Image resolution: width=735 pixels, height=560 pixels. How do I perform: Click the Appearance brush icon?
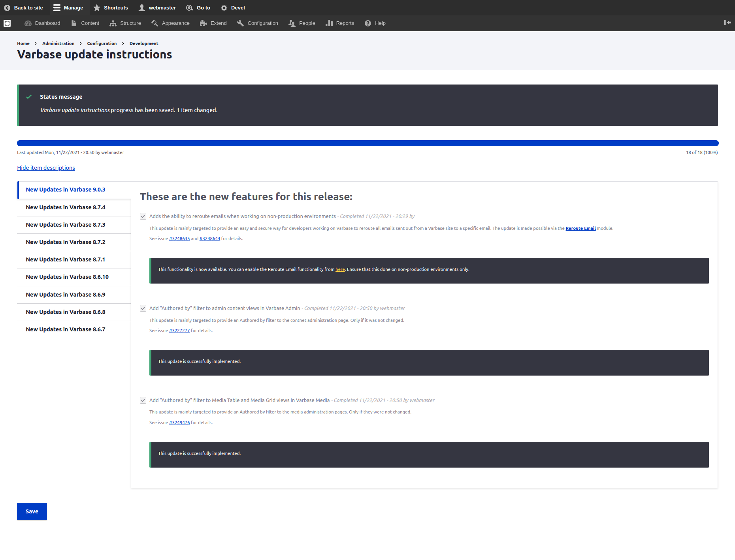155,23
